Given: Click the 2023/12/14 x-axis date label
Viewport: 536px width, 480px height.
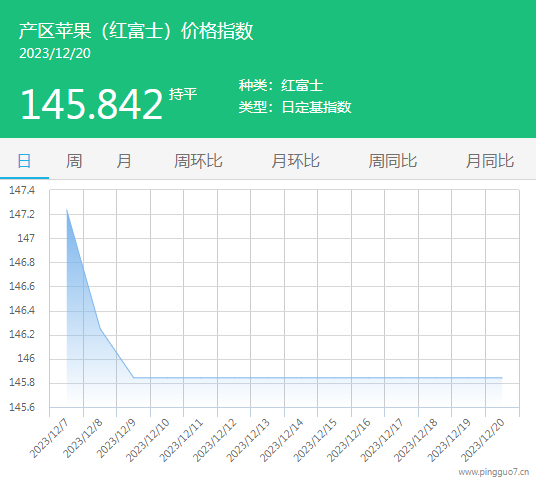Looking at the screenshot, I should pos(281,440).
